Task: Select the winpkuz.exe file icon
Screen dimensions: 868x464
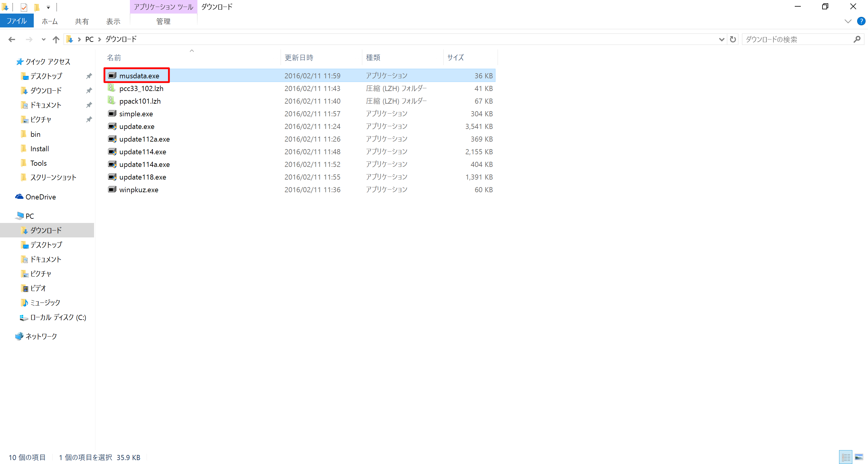Action: pyautogui.click(x=112, y=190)
